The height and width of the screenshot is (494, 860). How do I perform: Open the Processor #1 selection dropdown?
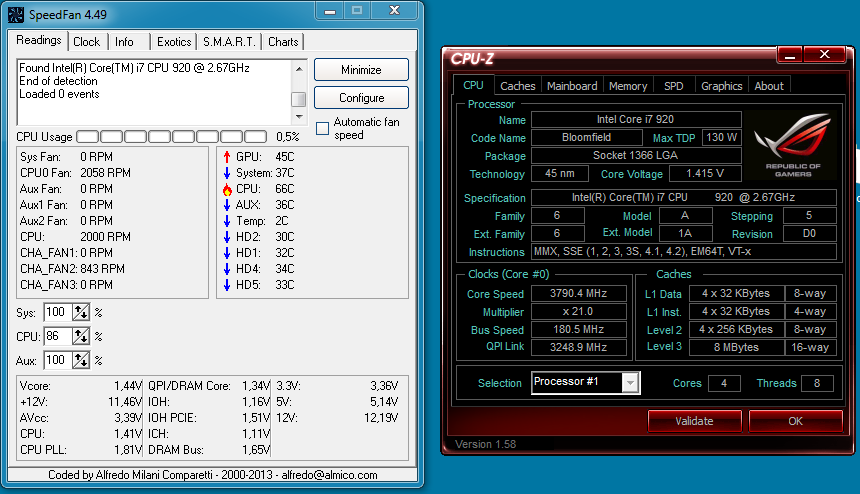click(x=630, y=383)
